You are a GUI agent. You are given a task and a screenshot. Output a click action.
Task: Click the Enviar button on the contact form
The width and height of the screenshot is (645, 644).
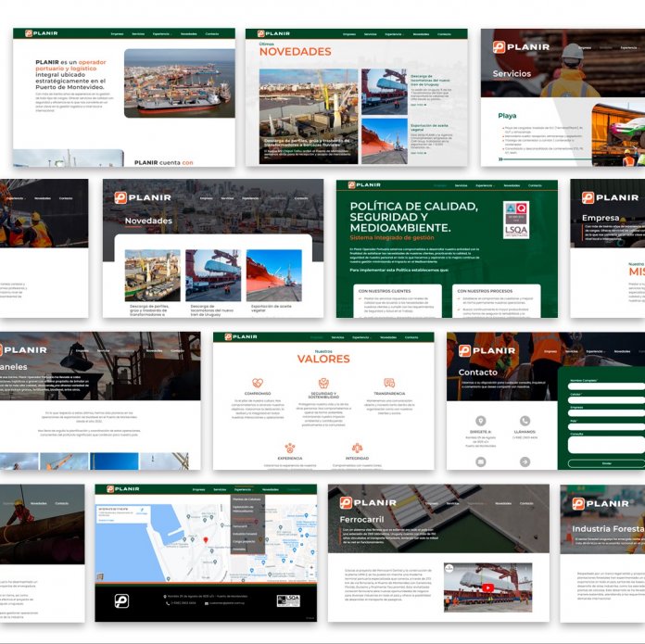click(606, 463)
